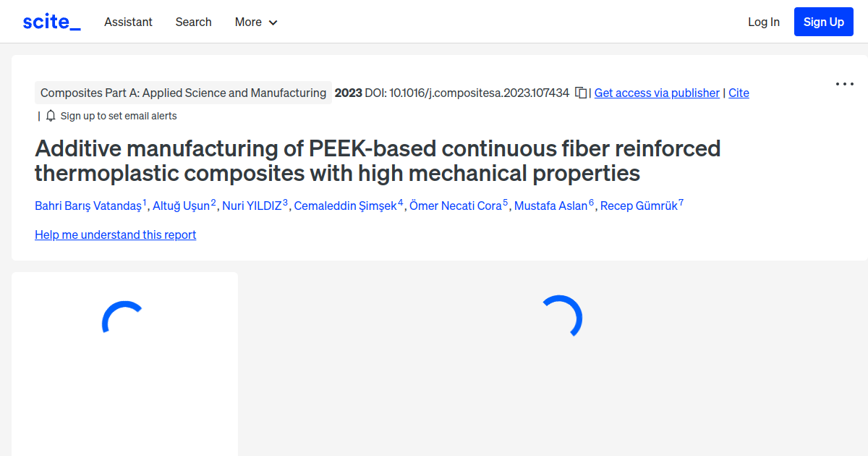Select author Ömer Necati Cora
The height and width of the screenshot is (456, 868).
point(456,206)
